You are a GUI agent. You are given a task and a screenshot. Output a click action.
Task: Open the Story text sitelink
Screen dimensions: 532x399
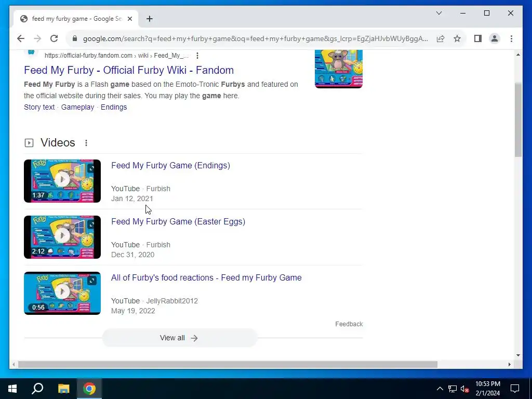(39, 107)
